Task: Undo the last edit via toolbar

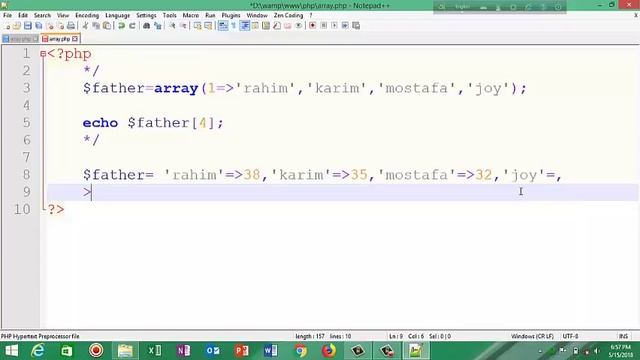Action: 121,26
